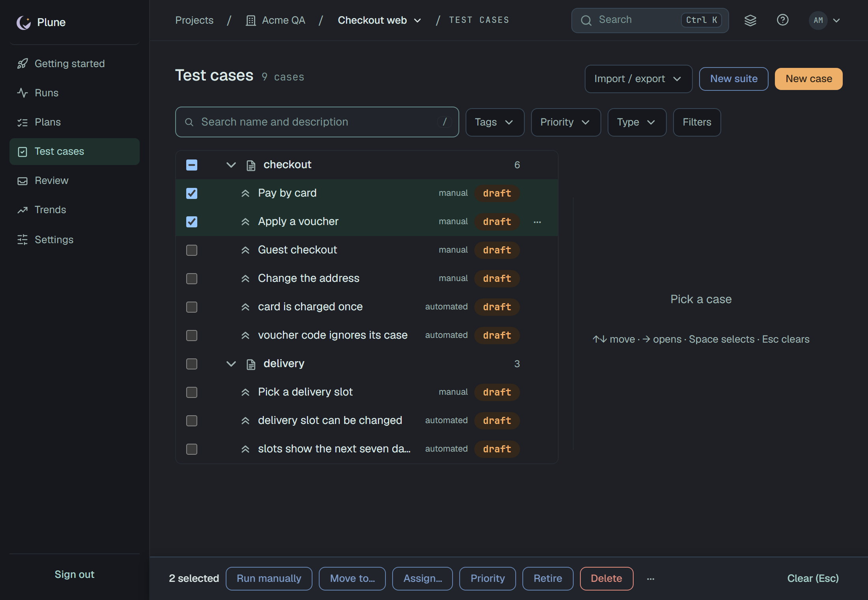Click the Settings sliders icon
This screenshot has height=600, width=868.
22,240
